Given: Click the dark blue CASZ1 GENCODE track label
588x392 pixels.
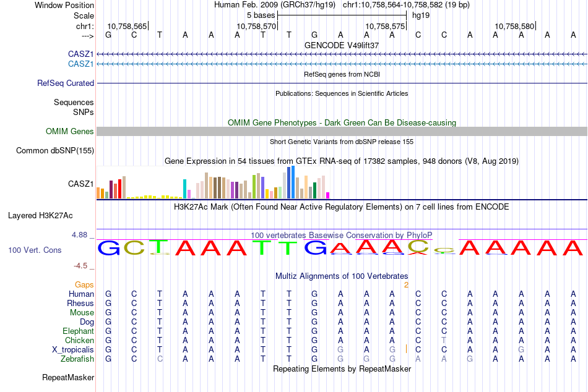Looking at the screenshot, I should 80,54.
